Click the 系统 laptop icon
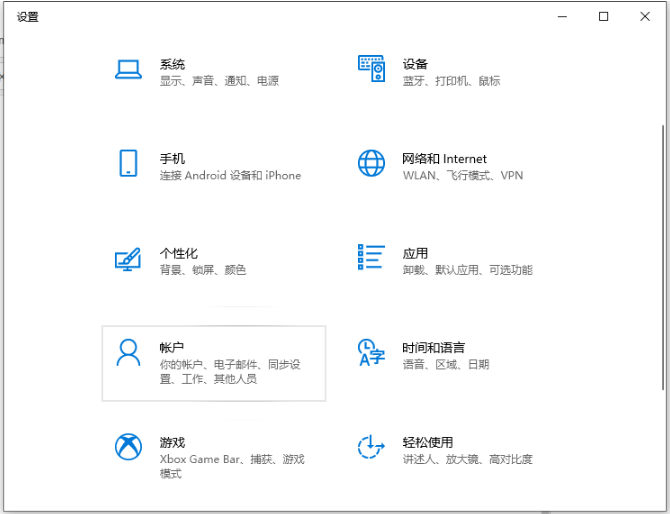Image resolution: width=670 pixels, height=514 pixels. 128,69
